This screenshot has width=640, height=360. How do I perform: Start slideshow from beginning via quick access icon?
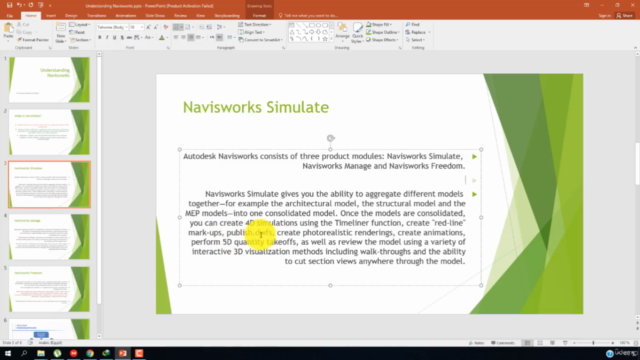click(41, 5)
